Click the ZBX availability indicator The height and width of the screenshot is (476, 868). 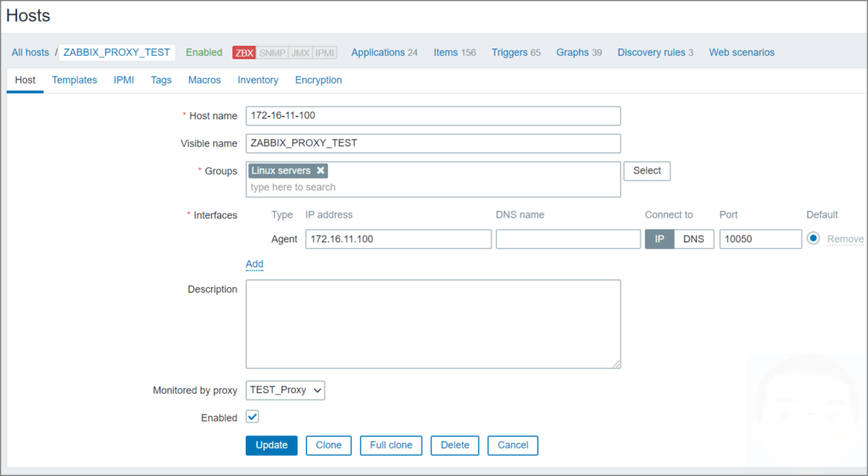[244, 53]
